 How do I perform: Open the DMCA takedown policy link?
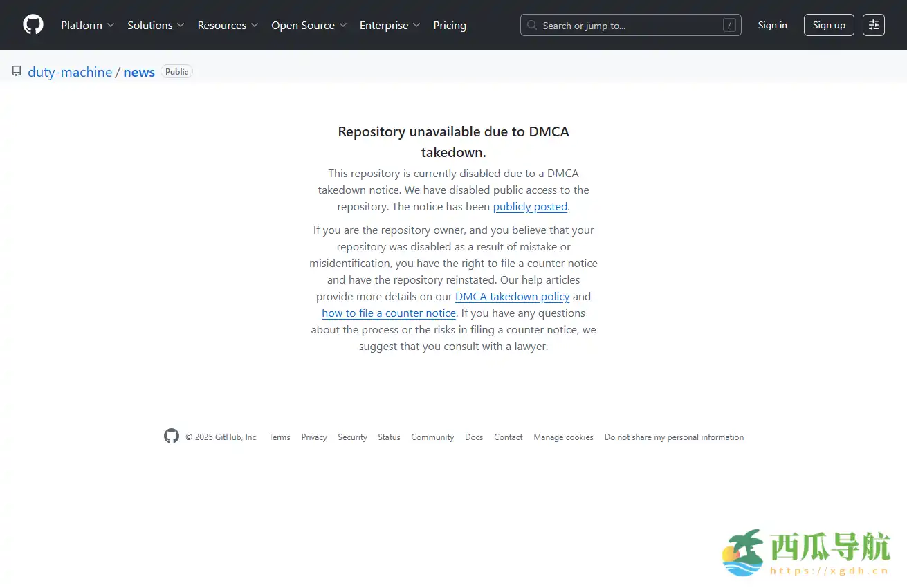(x=512, y=297)
